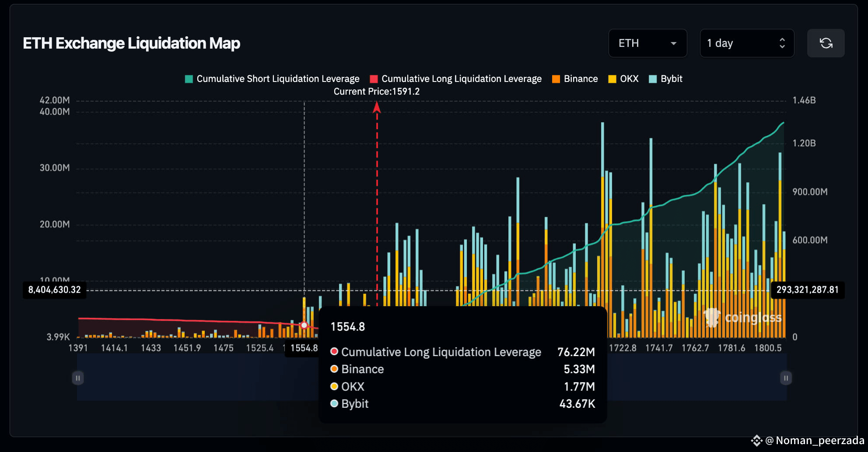Click the red-white marker dot at 1554.8
The height and width of the screenshot is (452, 868).
[x=304, y=325]
